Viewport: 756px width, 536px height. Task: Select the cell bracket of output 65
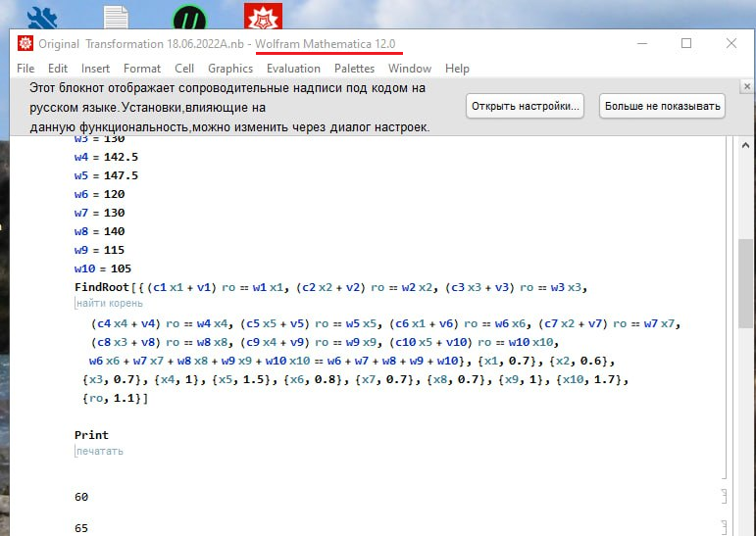pyautogui.click(x=724, y=527)
